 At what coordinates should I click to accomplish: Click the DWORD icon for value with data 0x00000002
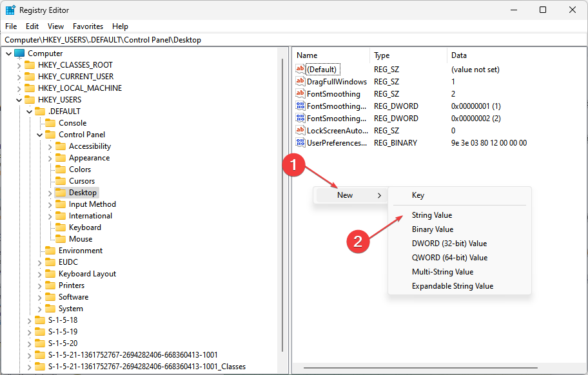coord(300,119)
